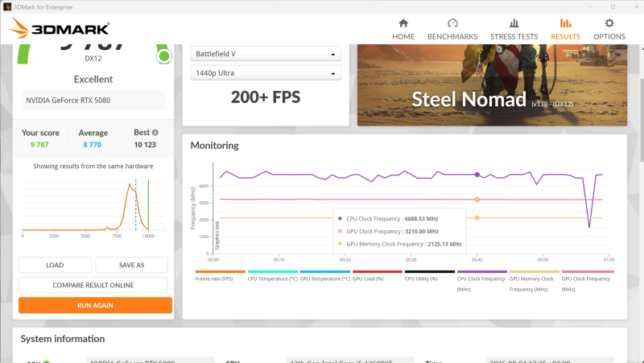This screenshot has height=363, width=644.
Task: Click the NVIDIA GeForce RTX 5080 field
Action: 93,100
